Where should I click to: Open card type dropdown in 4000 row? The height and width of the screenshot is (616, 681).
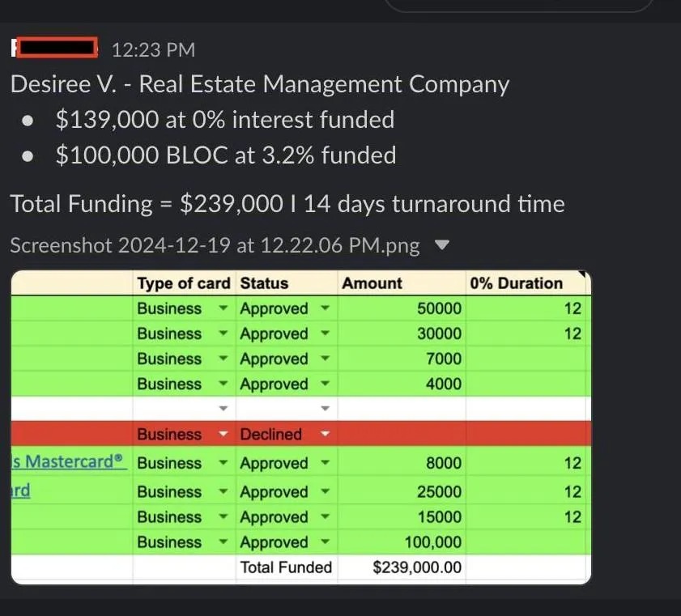point(223,384)
